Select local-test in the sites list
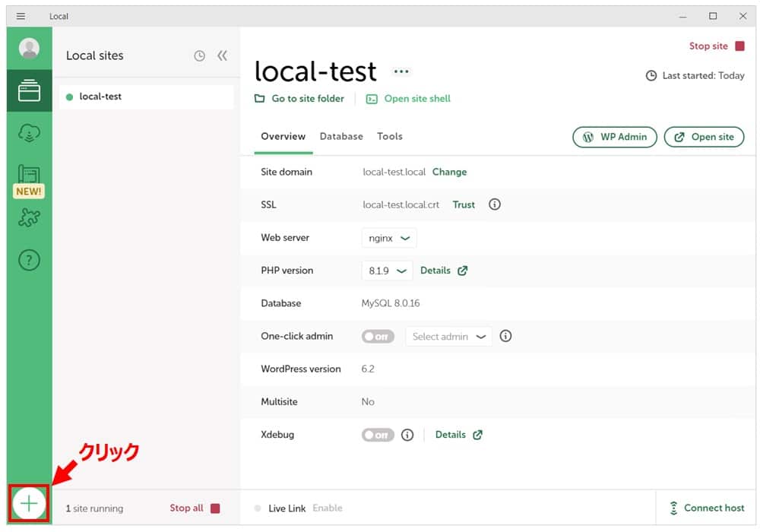Viewport: 760px width, 532px height. 147,97
